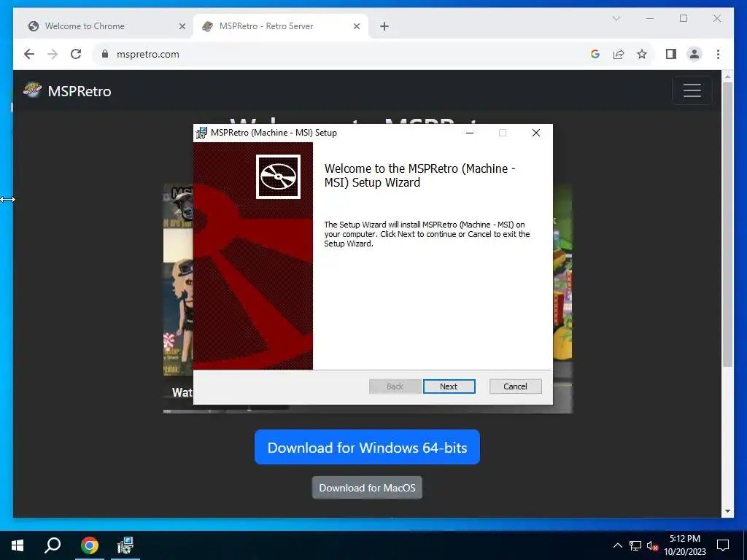Toggle the Chrome side panel

pyautogui.click(x=671, y=54)
